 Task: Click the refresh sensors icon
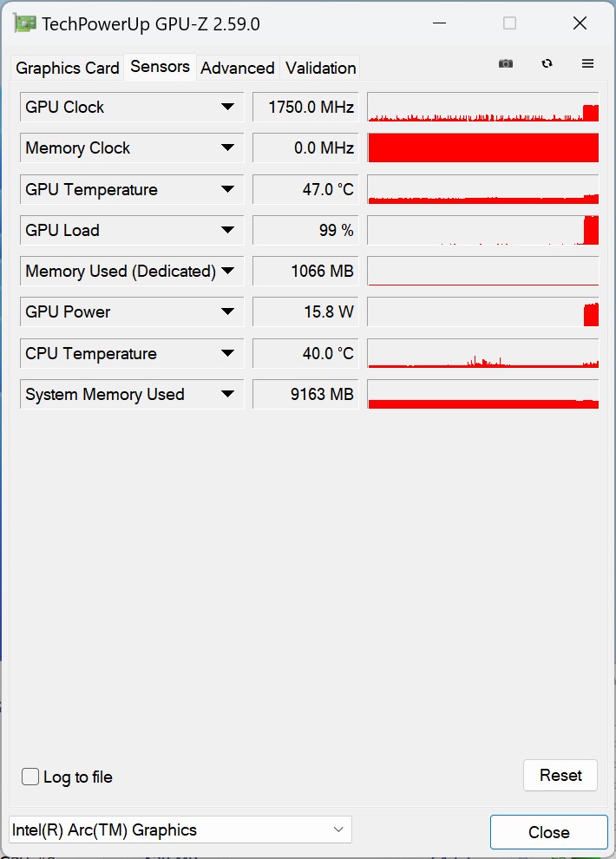(547, 63)
